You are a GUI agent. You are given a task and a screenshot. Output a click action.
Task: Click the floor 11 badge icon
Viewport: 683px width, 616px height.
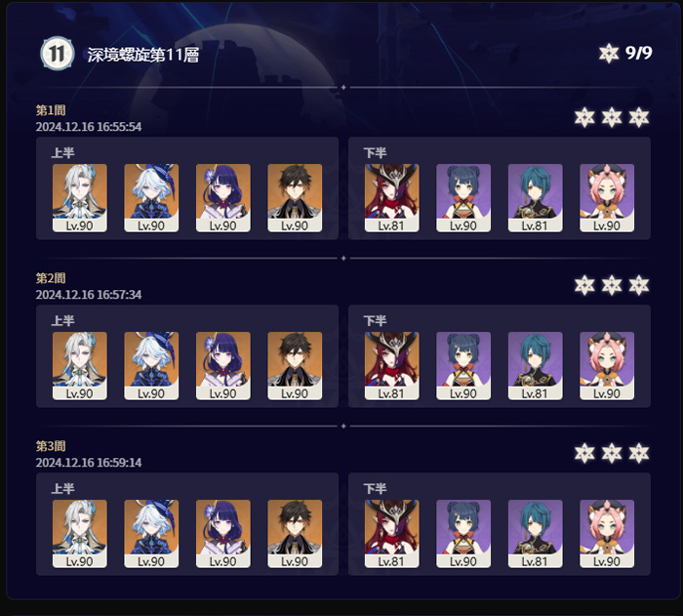click(57, 54)
